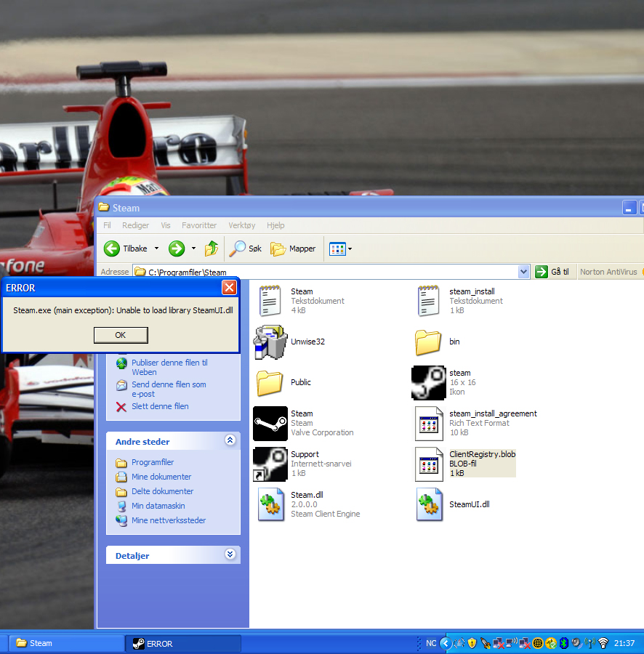
Task: Click Slett denne filen link
Action: click(160, 406)
